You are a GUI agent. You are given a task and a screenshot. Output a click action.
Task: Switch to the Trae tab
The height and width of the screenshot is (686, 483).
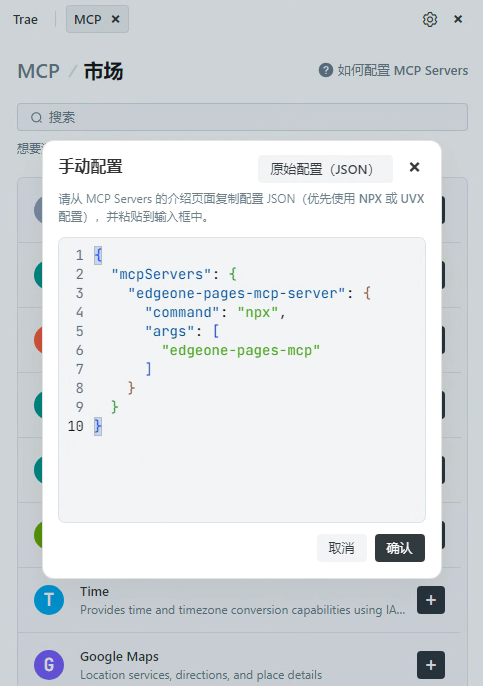[25, 20]
